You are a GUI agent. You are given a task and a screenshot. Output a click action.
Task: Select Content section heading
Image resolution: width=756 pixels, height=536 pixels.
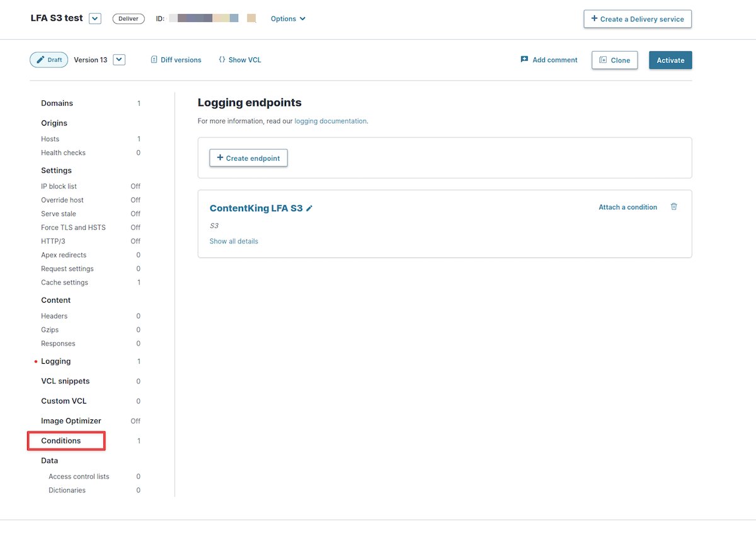point(55,300)
